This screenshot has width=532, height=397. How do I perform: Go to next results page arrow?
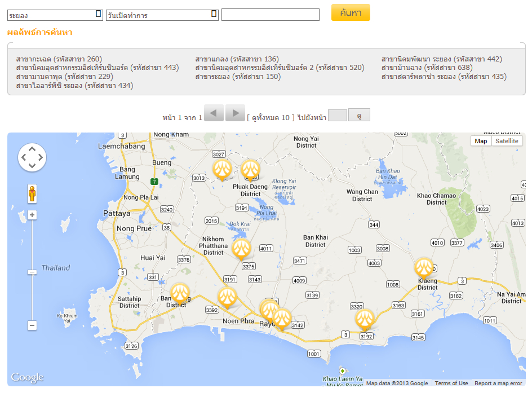(234, 113)
